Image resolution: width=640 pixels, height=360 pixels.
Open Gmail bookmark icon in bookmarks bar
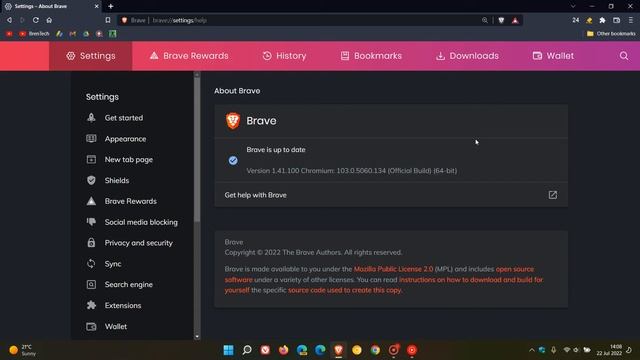click(73, 33)
